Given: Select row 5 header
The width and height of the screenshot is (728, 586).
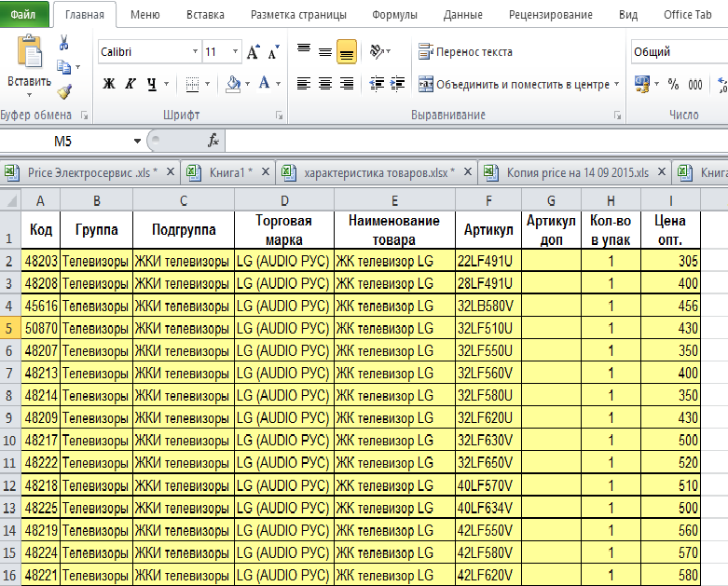Looking at the screenshot, I should pyautogui.click(x=9, y=329).
